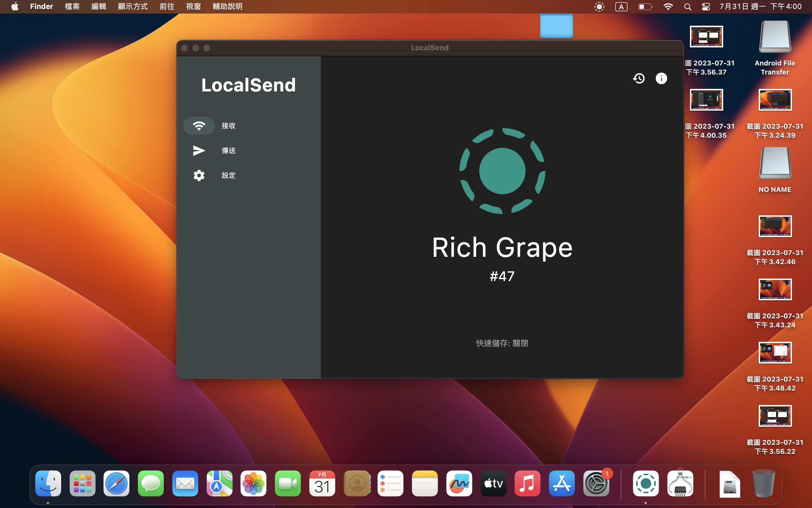
Task: Open Messages from the Dock
Action: 151,483
